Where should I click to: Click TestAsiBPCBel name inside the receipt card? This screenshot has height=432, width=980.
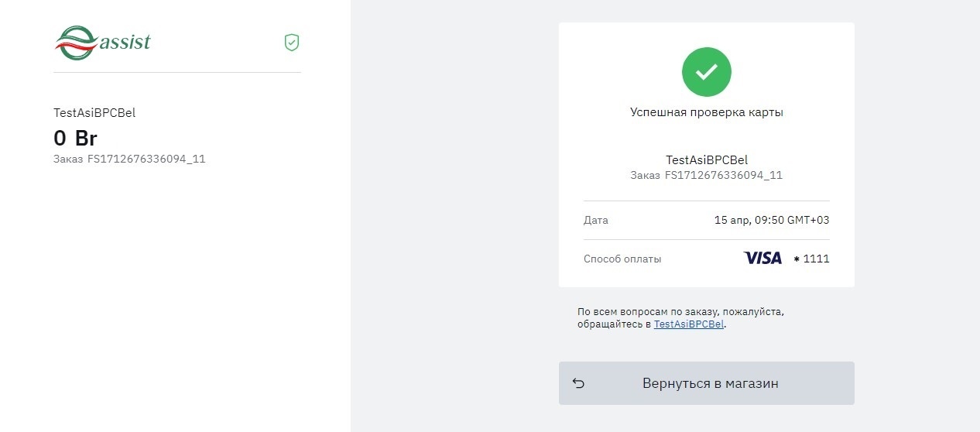click(706, 160)
